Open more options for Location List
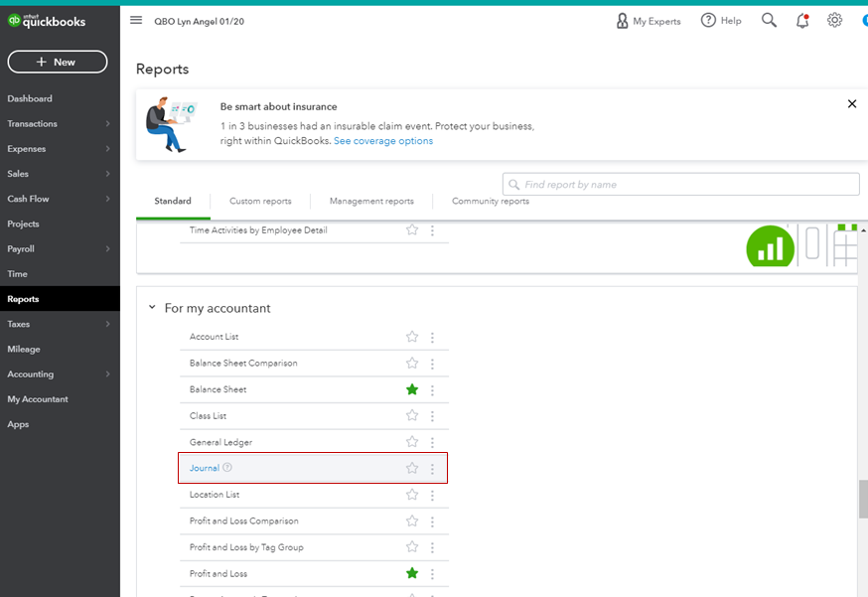Image resolution: width=868 pixels, height=597 pixels. pos(432,495)
